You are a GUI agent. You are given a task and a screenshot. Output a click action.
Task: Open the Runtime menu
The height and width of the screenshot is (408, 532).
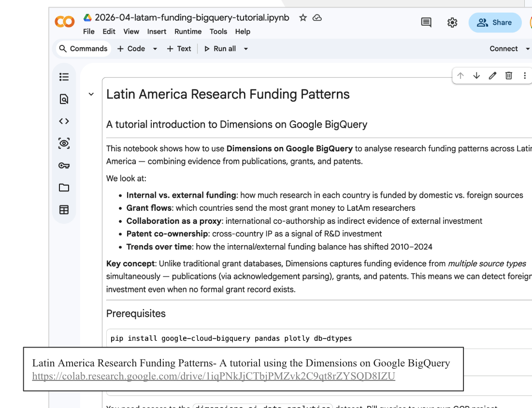pos(188,31)
